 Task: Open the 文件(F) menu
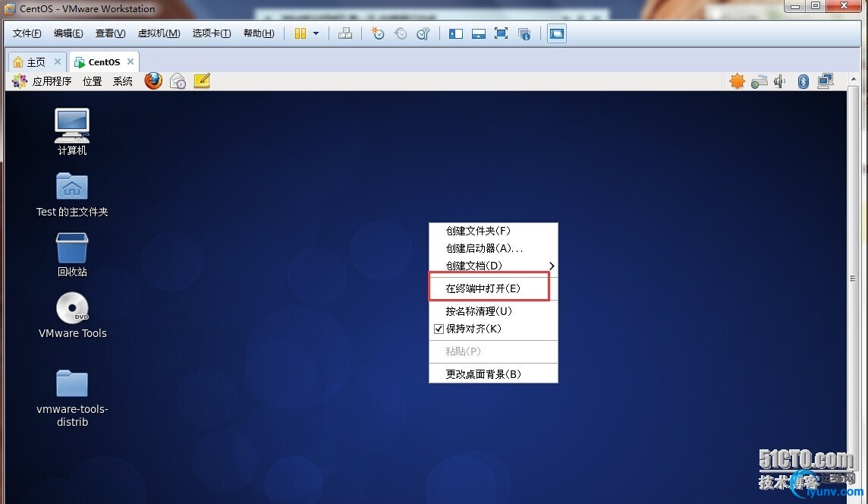(x=27, y=34)
